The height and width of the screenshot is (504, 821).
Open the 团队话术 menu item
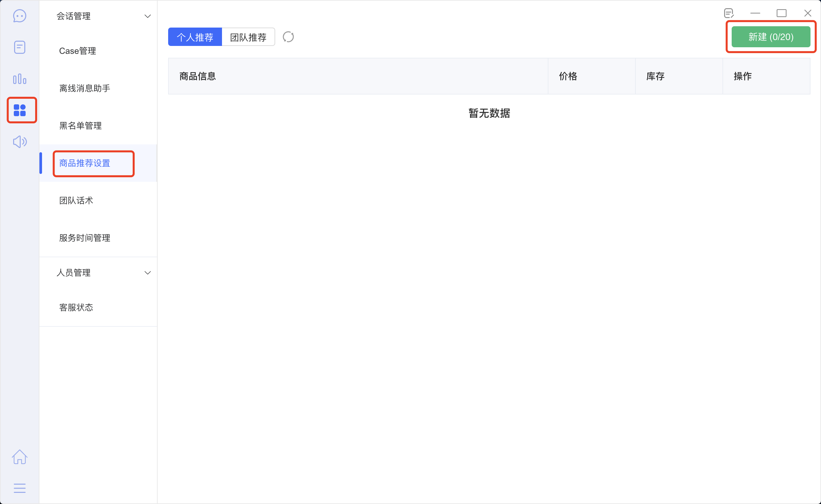click(76, 200)
